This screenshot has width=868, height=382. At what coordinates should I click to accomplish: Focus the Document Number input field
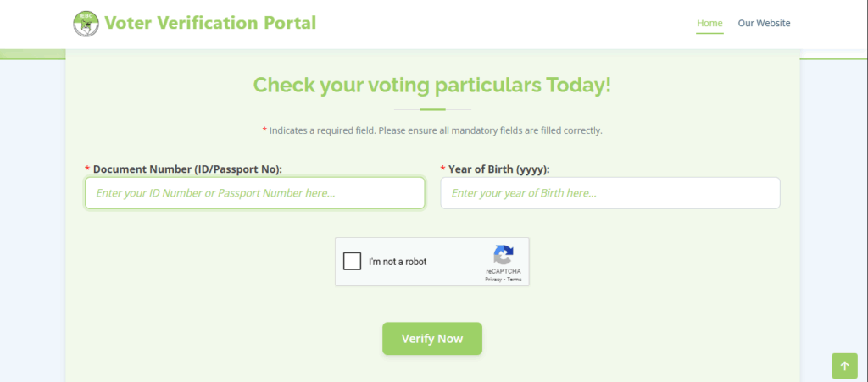point(255,193)
